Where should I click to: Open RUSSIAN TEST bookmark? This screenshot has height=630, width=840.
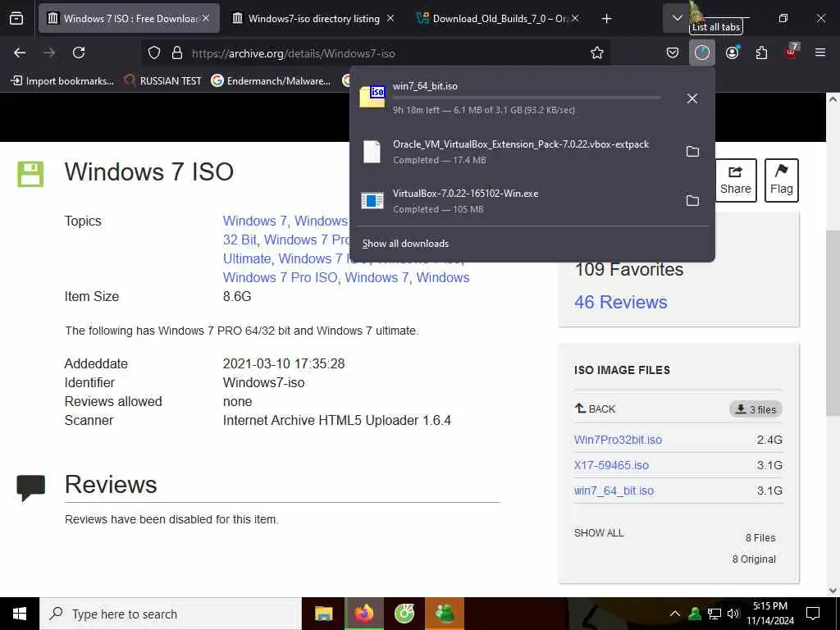pyautogui.click(x=163, y=81)
